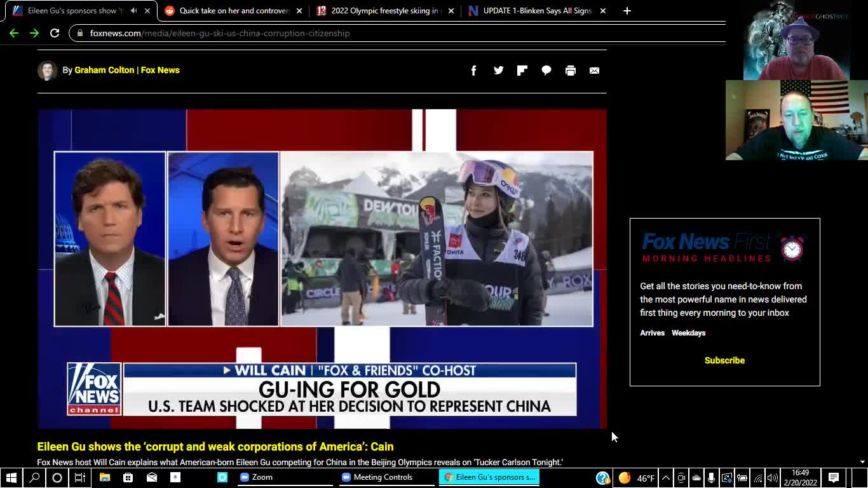The image size is (868, 488).
Task: Click the Fox News First logo
Action: pos(724,248)
